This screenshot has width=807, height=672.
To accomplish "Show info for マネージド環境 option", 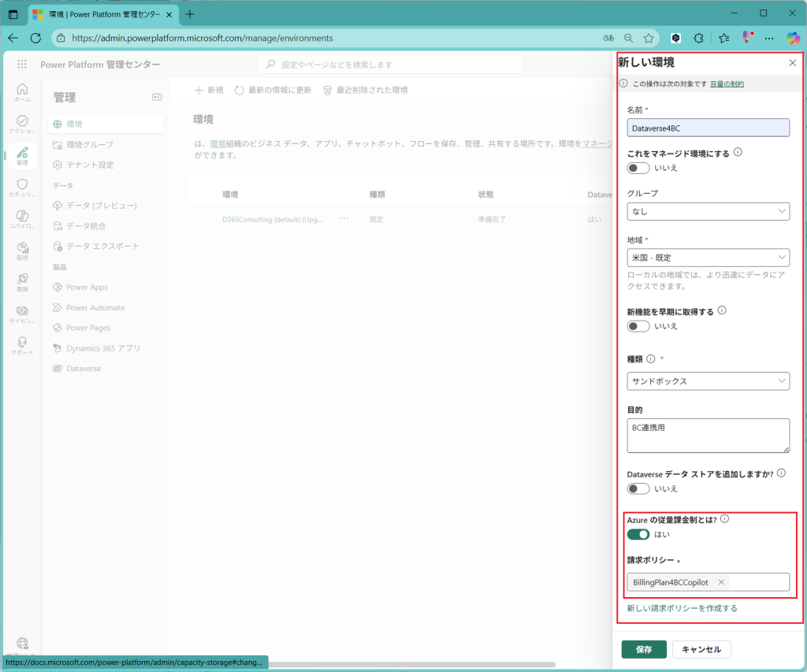I will [738, 152].
